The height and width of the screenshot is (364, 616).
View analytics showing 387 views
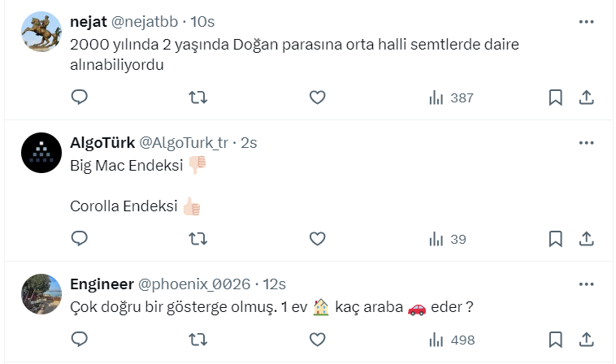pyautogui.click(x=450, y=97)
